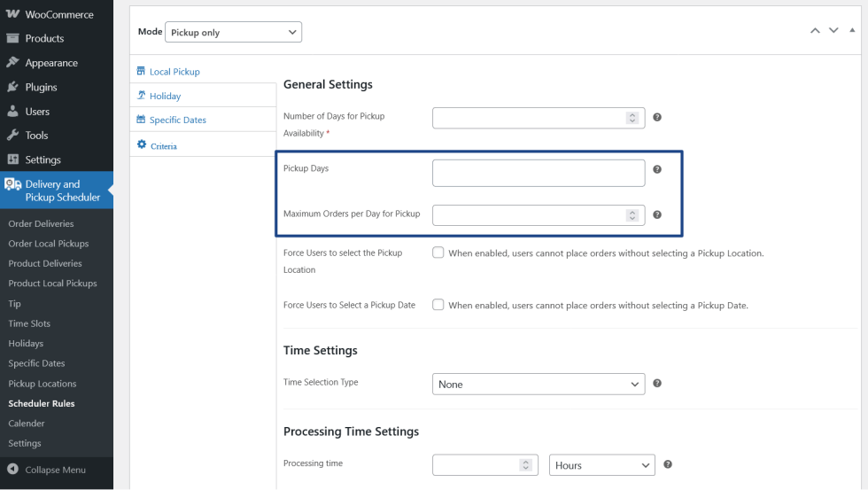Click the help icon beside Pickup Days
The height and width of the screenshot is (490, 868).
pyautogui.click(x=657, y=169)
